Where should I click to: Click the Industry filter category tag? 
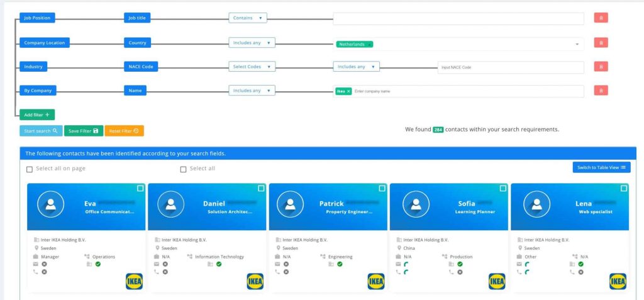click(34, 67)
